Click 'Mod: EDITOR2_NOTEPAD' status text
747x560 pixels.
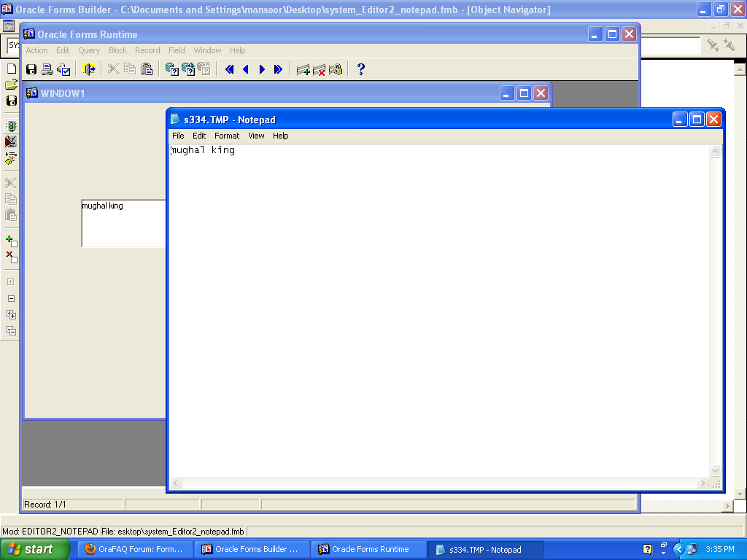coord(50,532)
